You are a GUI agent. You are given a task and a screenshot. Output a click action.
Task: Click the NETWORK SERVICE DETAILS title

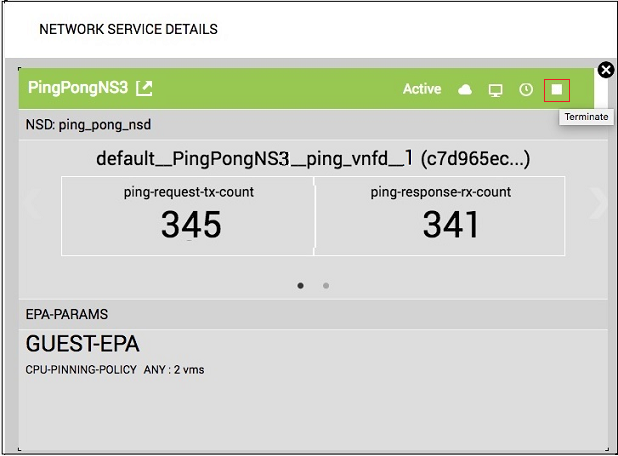128,29
